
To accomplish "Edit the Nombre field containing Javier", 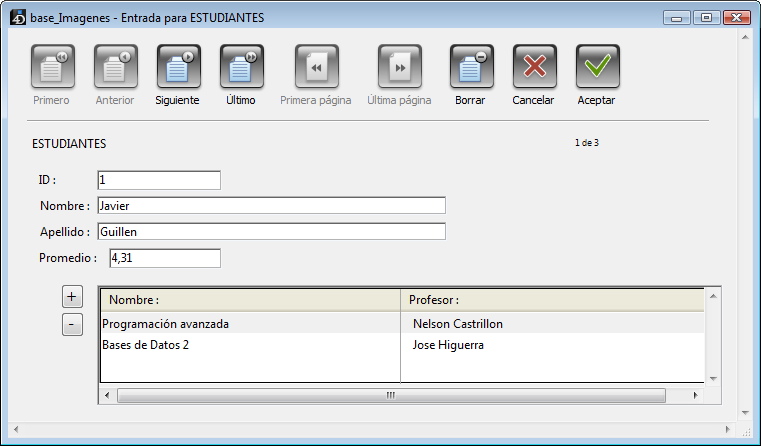I will tap(271, 206).
